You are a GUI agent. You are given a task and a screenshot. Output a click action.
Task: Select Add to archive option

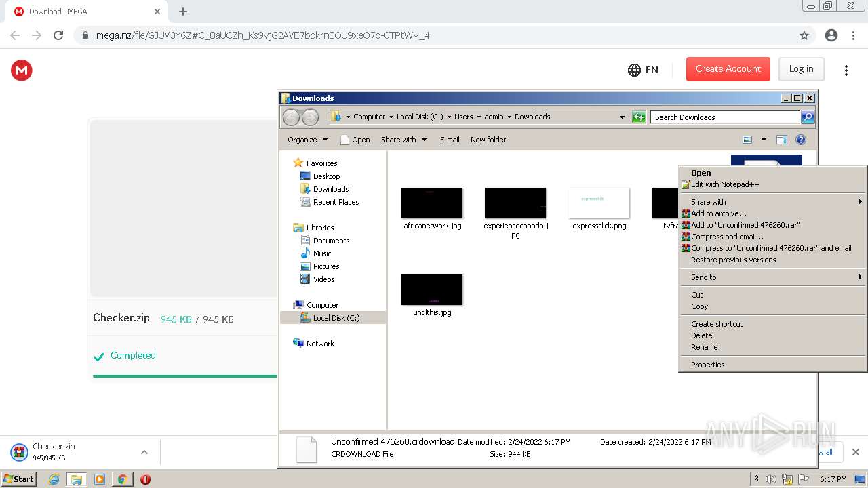click(x=773, y=213)
